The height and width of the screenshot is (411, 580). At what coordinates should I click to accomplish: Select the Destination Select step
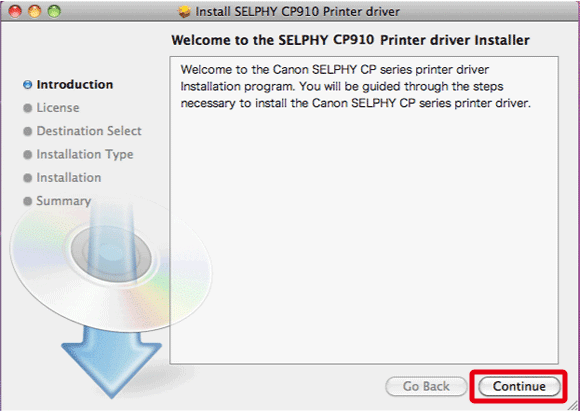click(x=89, y=131)
